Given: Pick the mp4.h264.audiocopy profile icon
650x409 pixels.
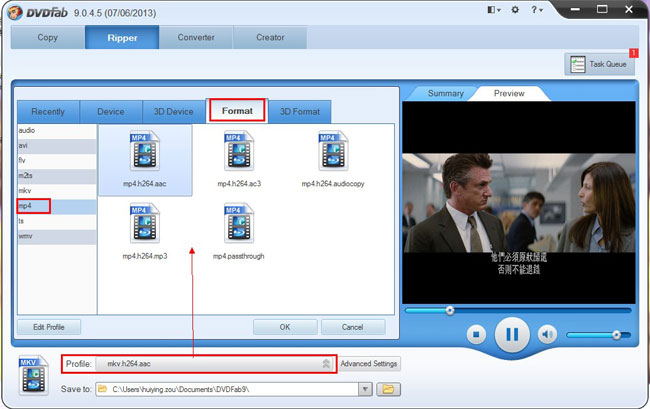Looking at the screenshot, I should [x=333, y=150].
